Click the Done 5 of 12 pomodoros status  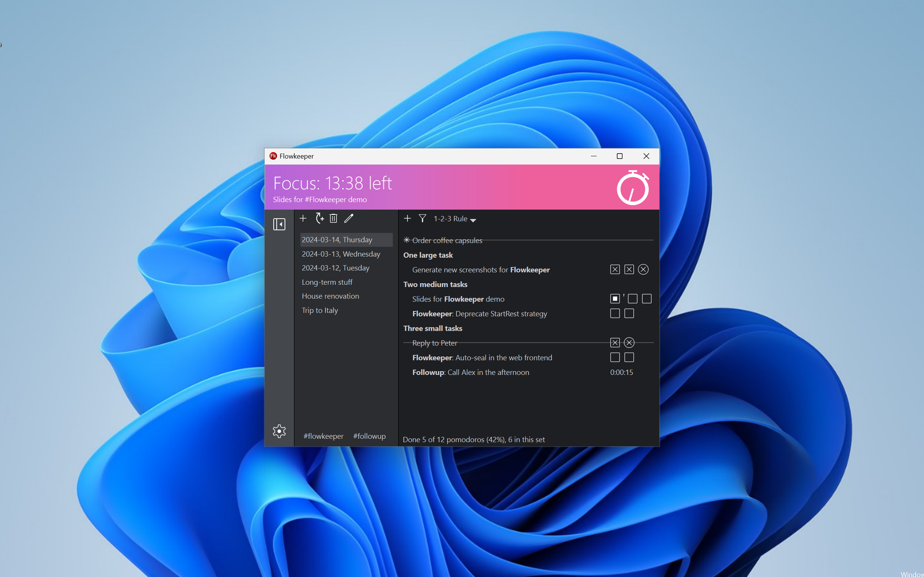pos(473,440)
